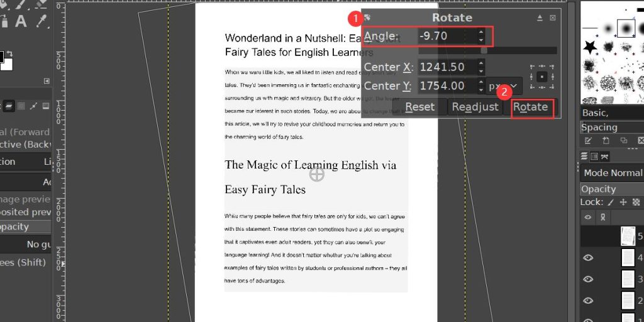
Task: Edit this brush icon below Spacing
Action: point(588,141)
